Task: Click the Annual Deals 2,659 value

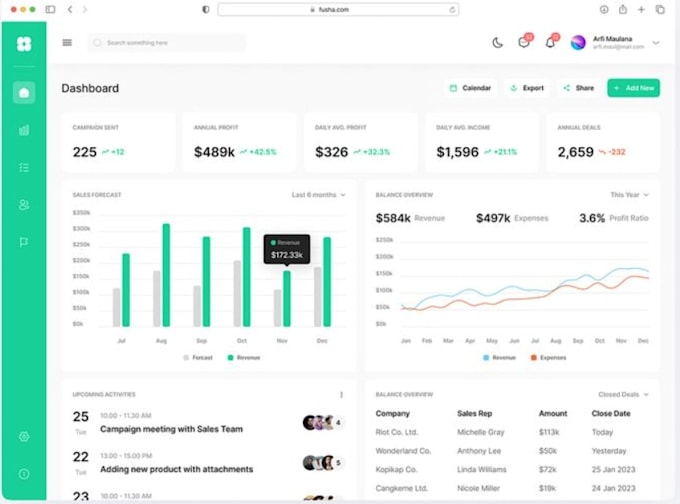Action: (x=575, y=152)
